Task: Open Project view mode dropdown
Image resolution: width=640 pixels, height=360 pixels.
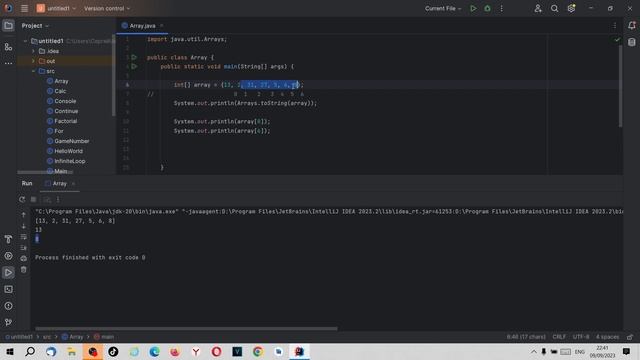Action: pos(35,26)
